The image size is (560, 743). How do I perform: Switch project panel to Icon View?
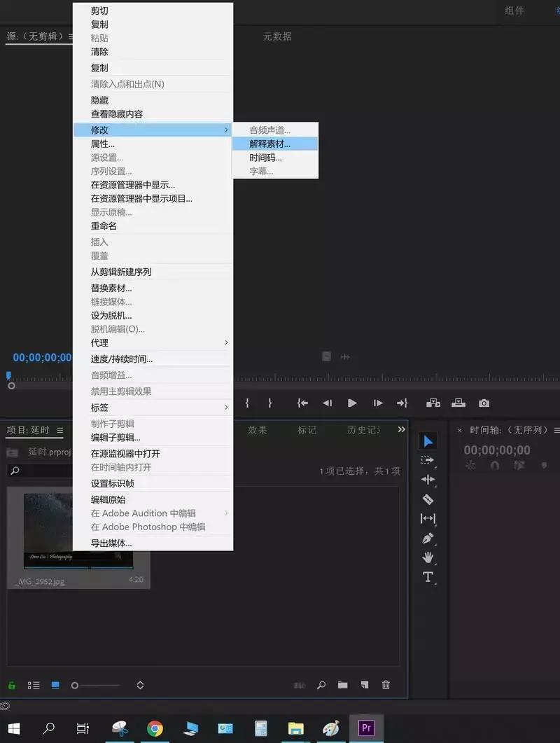[55, 685]
